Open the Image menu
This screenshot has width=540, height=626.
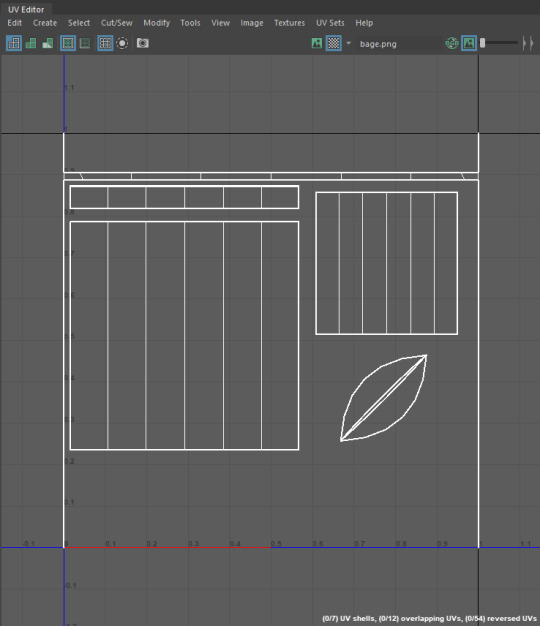click(x=252, y=23)
